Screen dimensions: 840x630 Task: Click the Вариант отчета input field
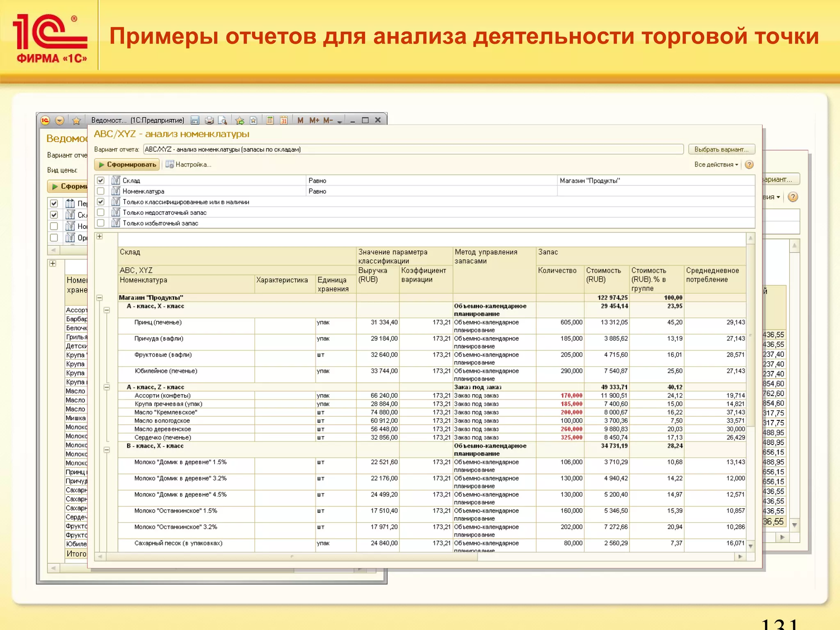tap(413, 149)
